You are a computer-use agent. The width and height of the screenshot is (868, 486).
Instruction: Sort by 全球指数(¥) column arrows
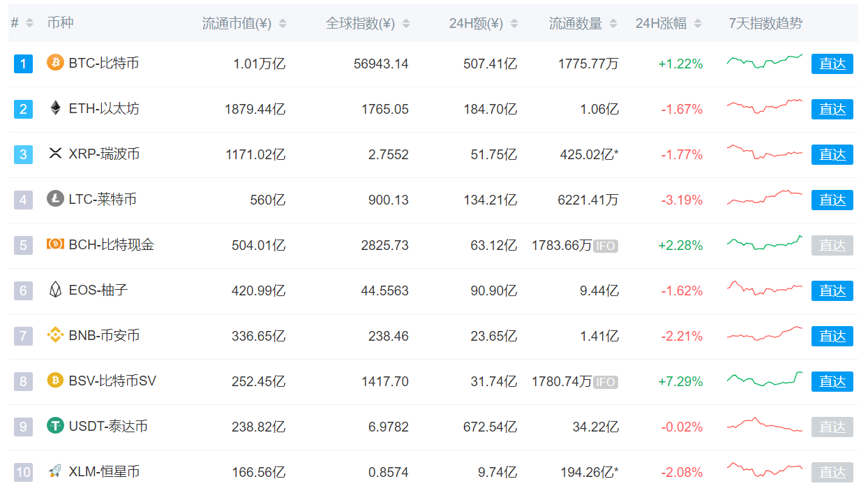click(406, 24)
